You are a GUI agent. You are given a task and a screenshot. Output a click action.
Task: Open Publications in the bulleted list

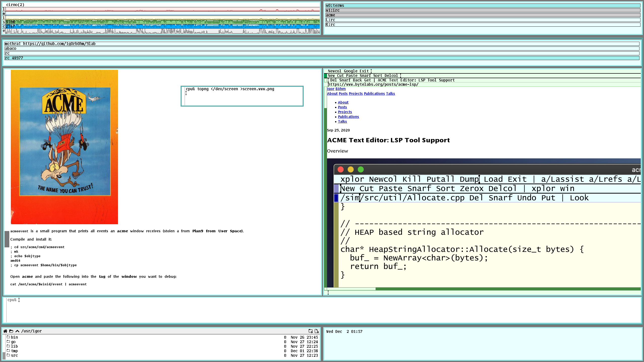(348, 117)
